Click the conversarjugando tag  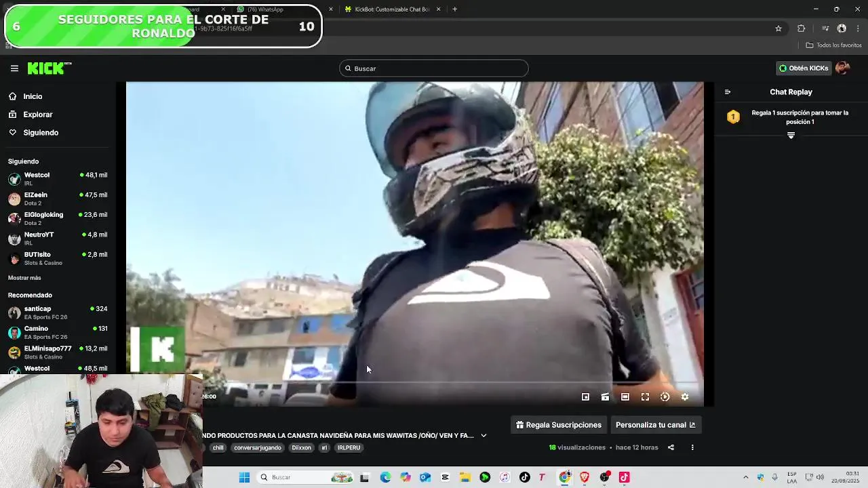coord(258,448)
